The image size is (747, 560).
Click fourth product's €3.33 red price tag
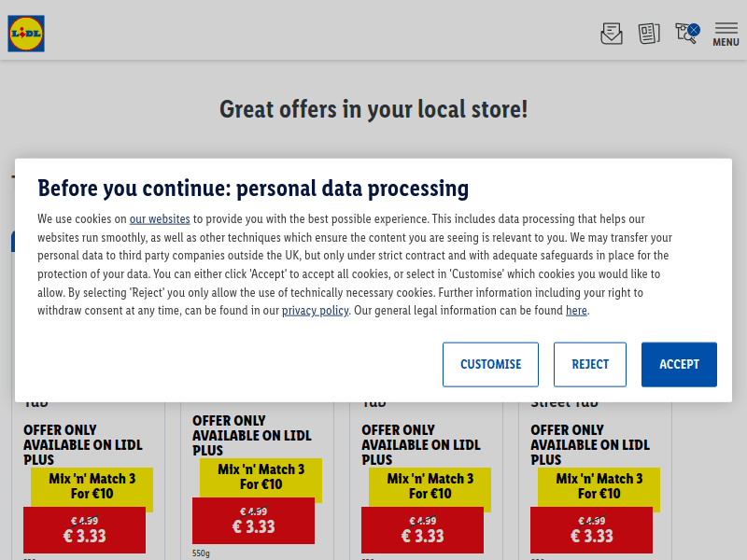(x=591, y=530)
